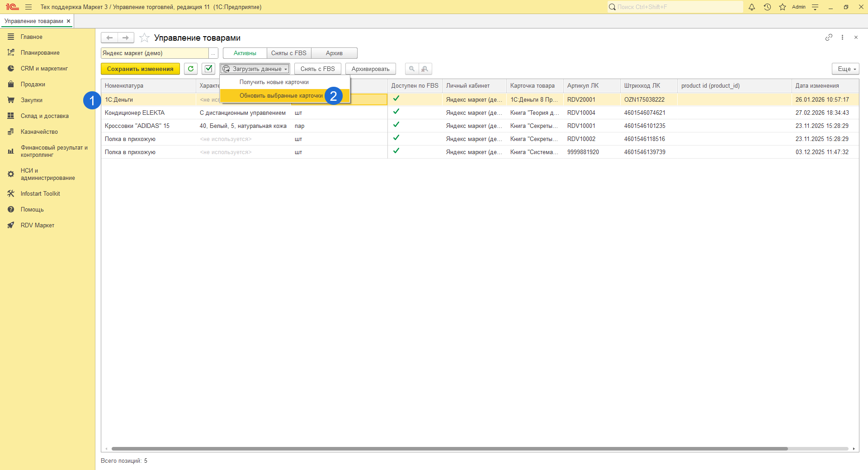Switch to the Архив tab
The height and width of the screenshot is (470, 868).
pos(334,53)
